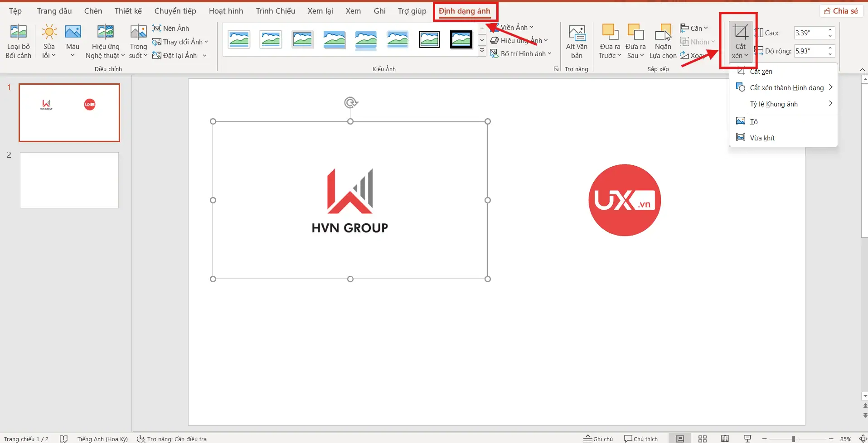The height and width of the screenshot is (443, 868).
Task: Open the Trang đầu ribbon tab
Action: (x=54, y=10)
